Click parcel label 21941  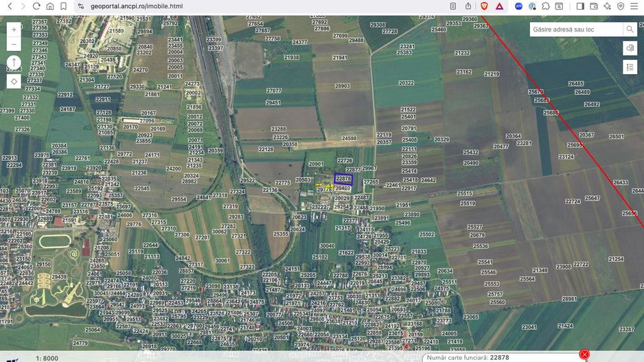[x=339, y=58]
